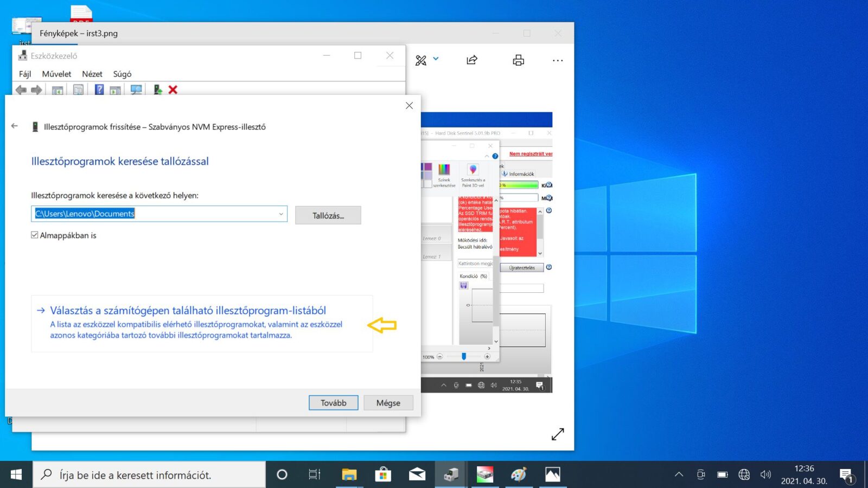Show hidden system tray icons
868x488 pixels.
click(x=679, y=475)
